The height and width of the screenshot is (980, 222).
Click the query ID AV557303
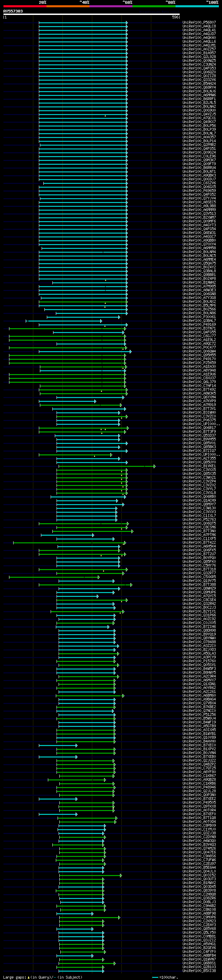pos(13,11)
